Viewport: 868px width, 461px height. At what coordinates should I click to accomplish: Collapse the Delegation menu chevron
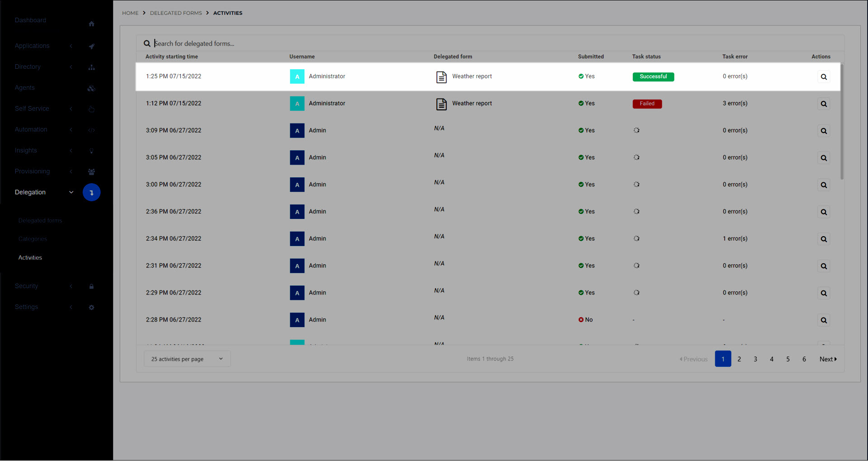click(x=71, y=192)
